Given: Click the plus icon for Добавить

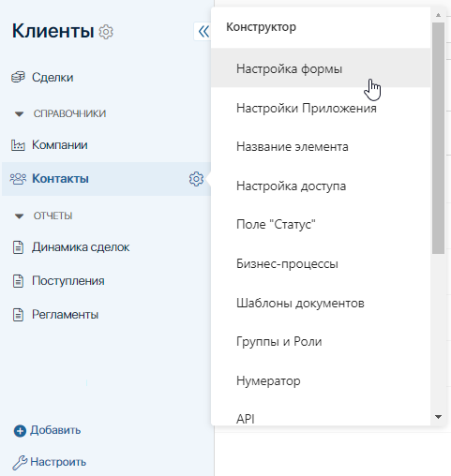Looking at the screenshot, I should (x=20, y=431).
